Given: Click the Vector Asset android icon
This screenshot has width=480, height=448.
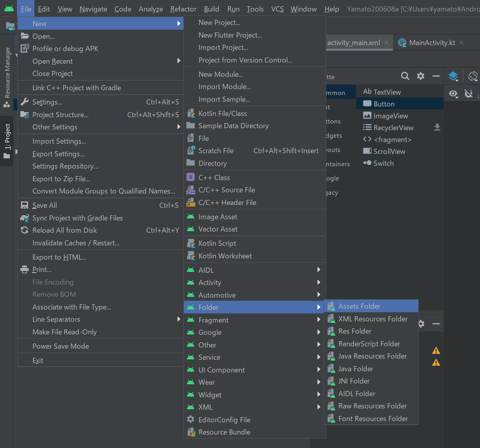Looking at the screenshot, I should [191, 229].
